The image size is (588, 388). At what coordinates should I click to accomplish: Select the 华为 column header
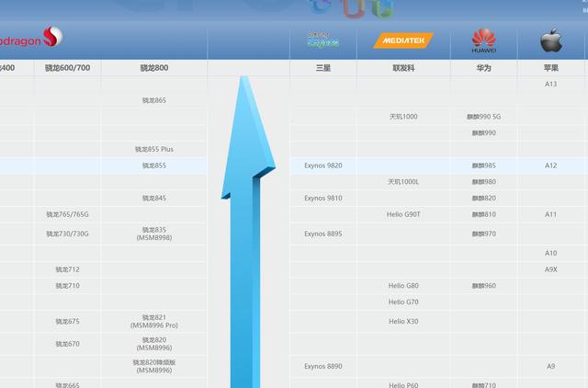click(484, 68)
